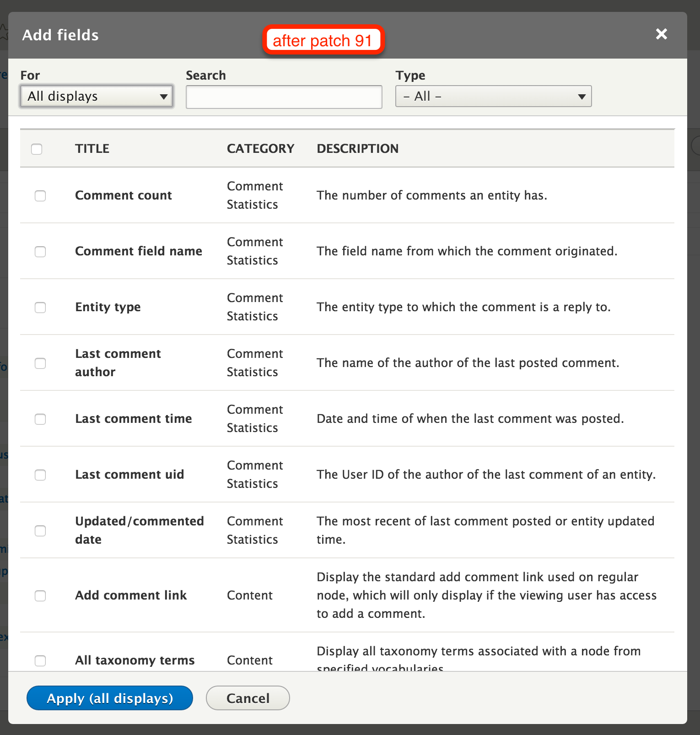Click the Add fields dialog title
The image size is (700, 735).
click(x=60, y=35)
